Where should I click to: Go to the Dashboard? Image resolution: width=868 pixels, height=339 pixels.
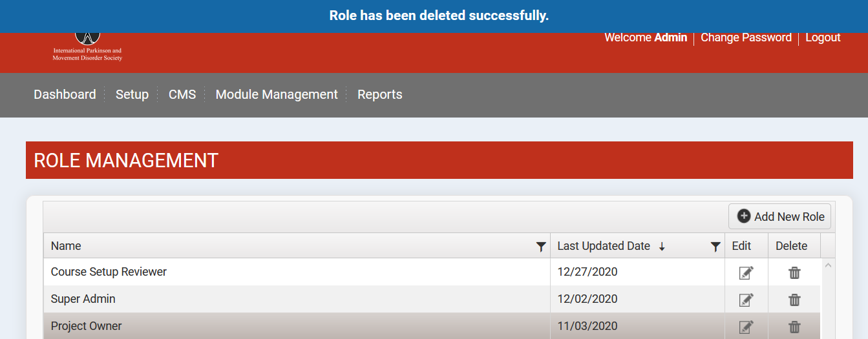point(65,94)
